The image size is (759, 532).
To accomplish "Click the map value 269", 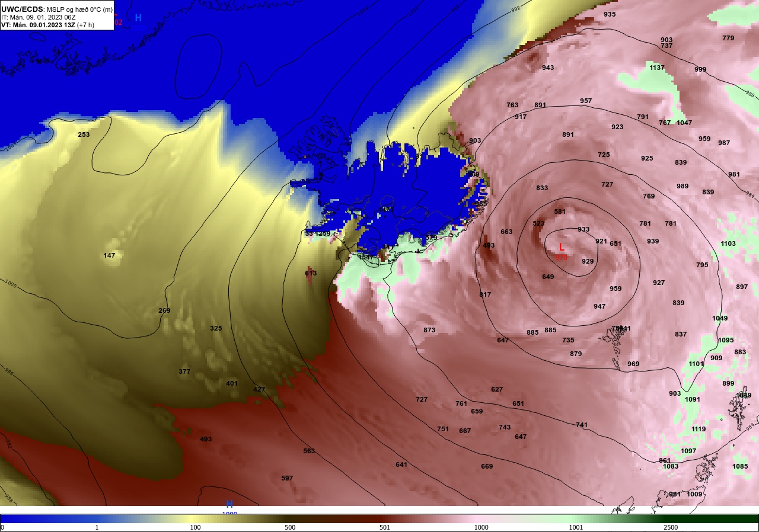I will coord(164,310).
